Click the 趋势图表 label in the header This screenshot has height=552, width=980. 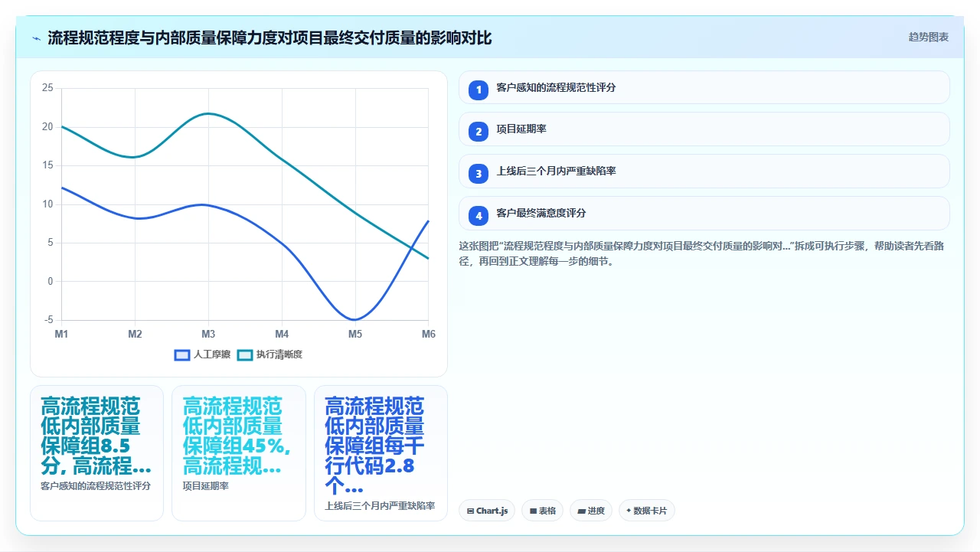(929, 37)
